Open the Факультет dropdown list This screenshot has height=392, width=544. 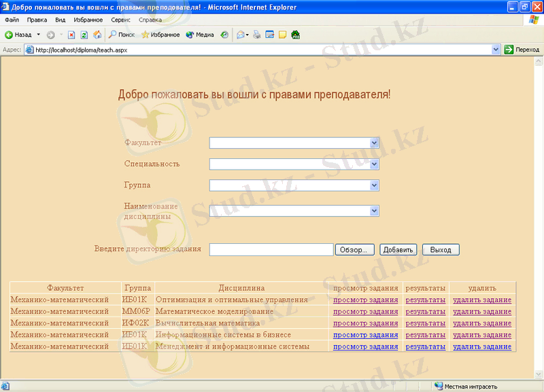tap(374, 143)
